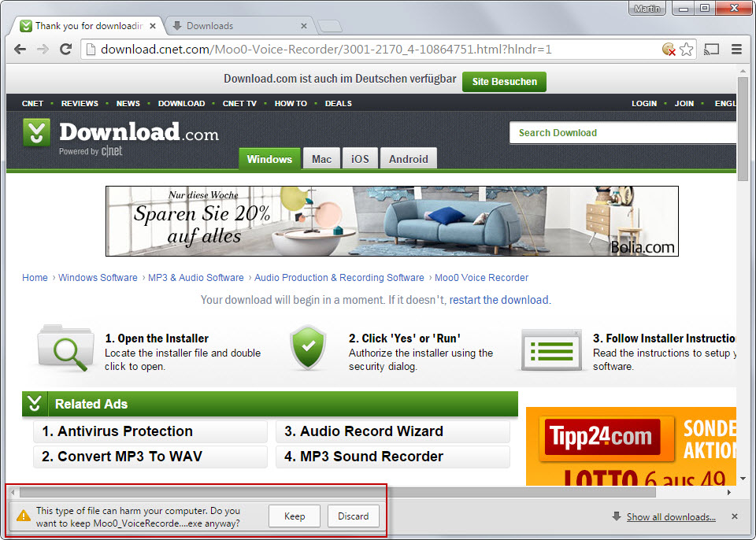Click the green shield checkmark icon
The width and height of the screenshot is (756, 540).
click(x=308, y=347)
